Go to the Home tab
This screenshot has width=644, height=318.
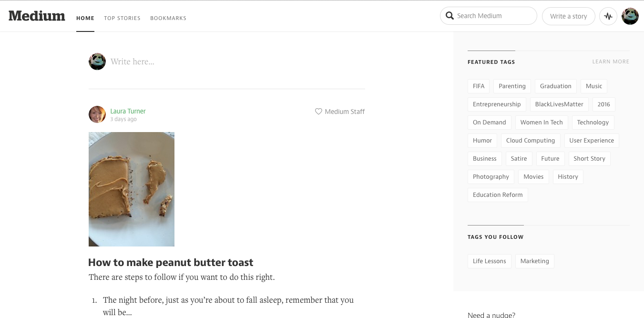coord(85,18)
